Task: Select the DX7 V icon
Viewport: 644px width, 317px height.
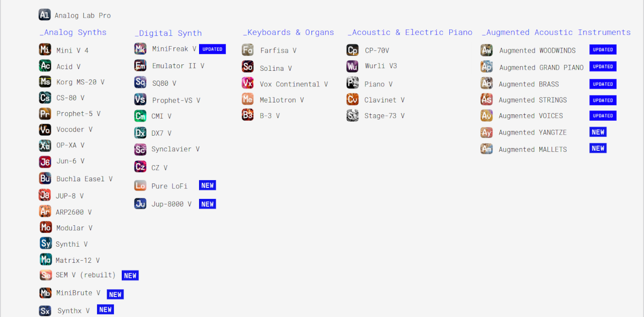Action: pyautogui.click(x=140, y=132)
